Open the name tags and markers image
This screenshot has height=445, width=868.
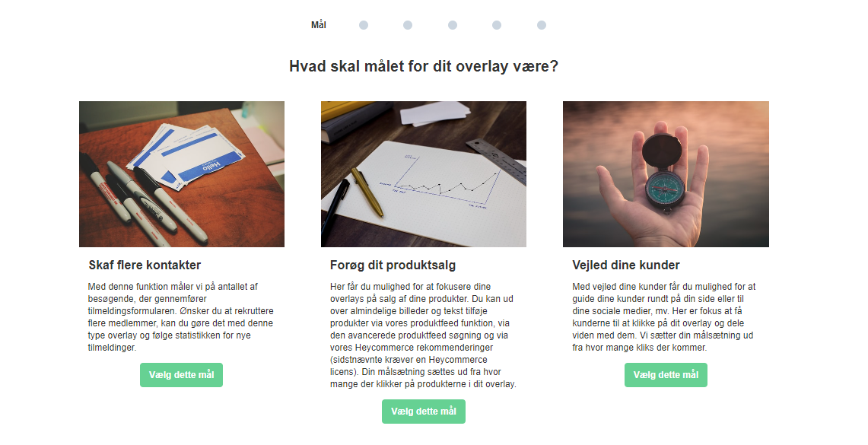click(x=182, y=173)
